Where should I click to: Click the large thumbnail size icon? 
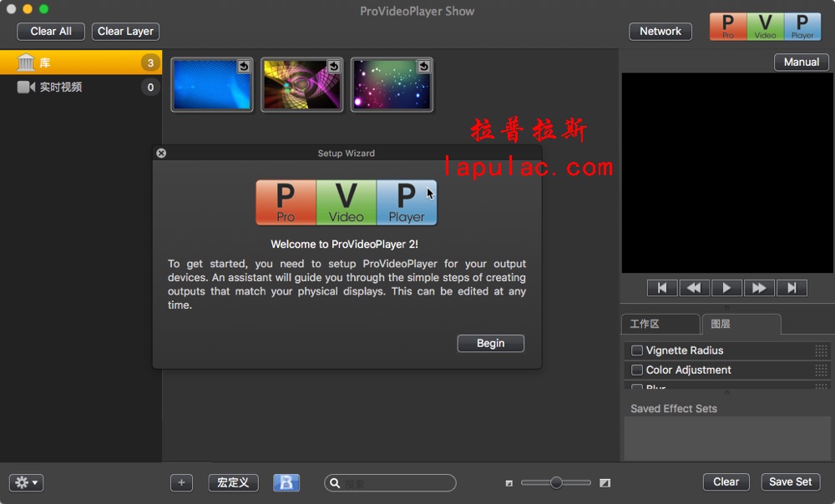(605, 483)
